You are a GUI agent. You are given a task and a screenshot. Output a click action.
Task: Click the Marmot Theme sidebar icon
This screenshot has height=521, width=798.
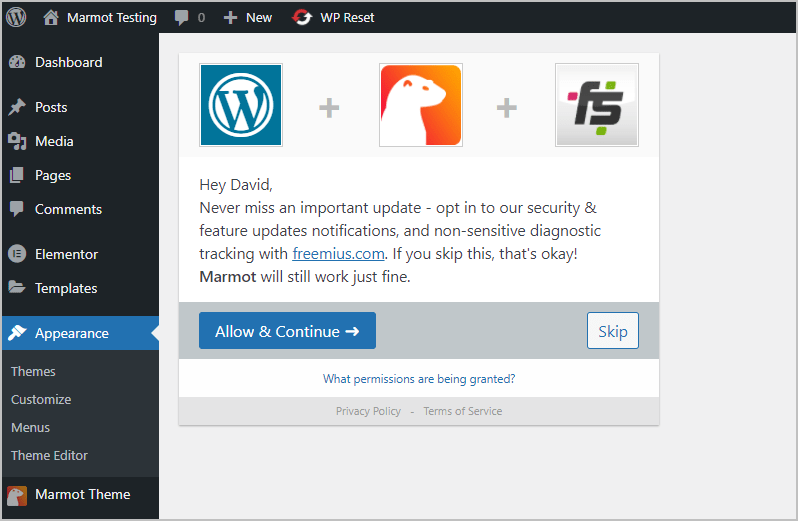(16, 495)
